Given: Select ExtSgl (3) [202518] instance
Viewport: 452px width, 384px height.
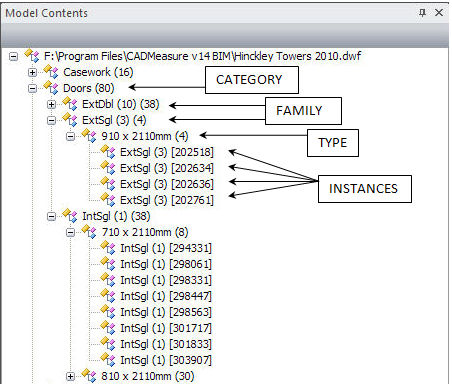Looking at the screenshot, I should [x=167, y=152].
